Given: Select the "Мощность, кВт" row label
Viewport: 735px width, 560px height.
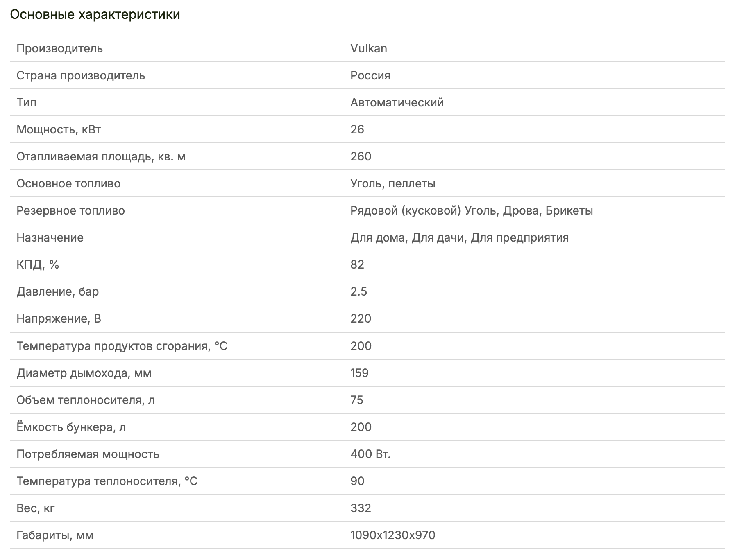Looking at the screenshot, I should [59, 129].
